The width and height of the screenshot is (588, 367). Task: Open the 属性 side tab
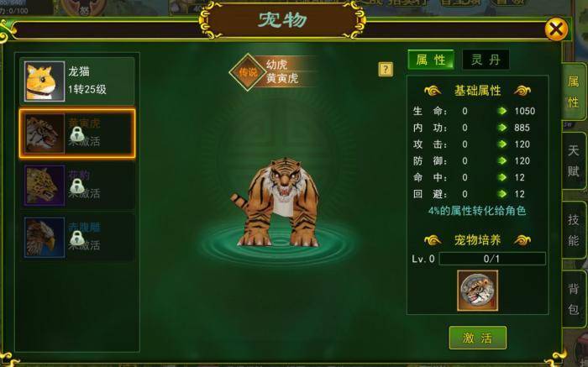[574, 91]
